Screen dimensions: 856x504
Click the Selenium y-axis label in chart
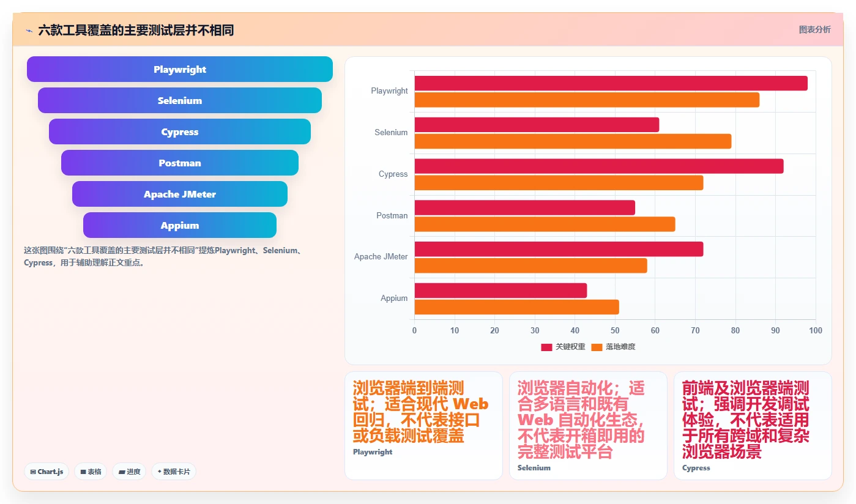click(x=391, y=132)
